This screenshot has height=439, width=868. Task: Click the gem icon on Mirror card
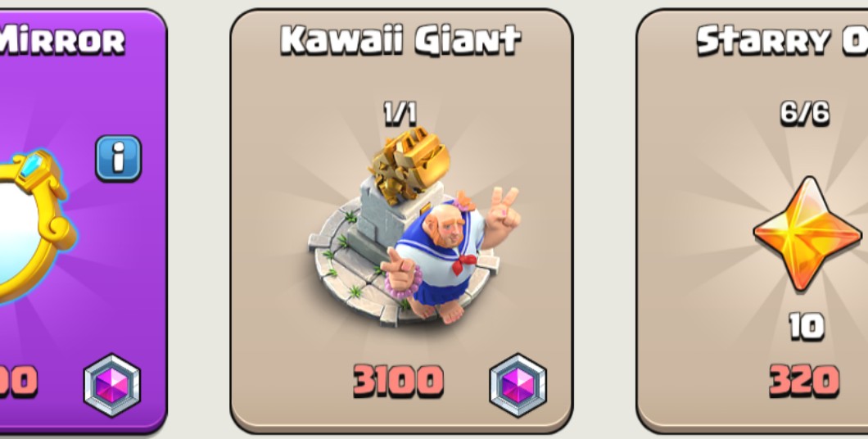[x=112, y=385]
